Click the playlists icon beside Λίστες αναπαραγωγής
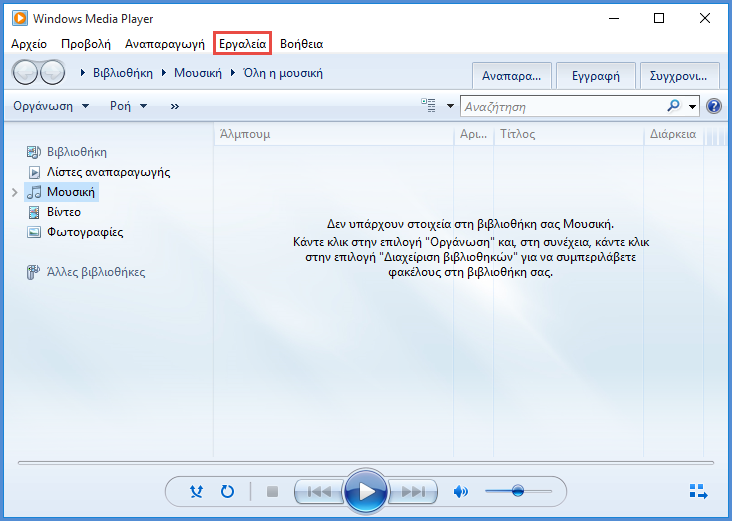The height and width of the screenshot is (521, 732). coord(34,172)
